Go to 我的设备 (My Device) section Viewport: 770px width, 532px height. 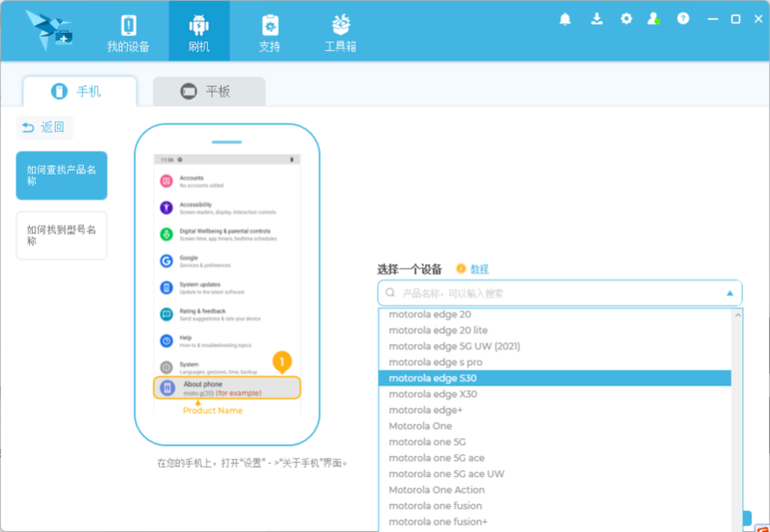[128, 32]
